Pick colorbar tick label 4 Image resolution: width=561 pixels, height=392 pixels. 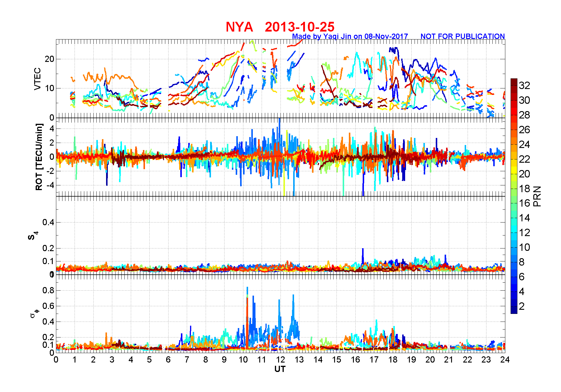(x=522, y=291)
